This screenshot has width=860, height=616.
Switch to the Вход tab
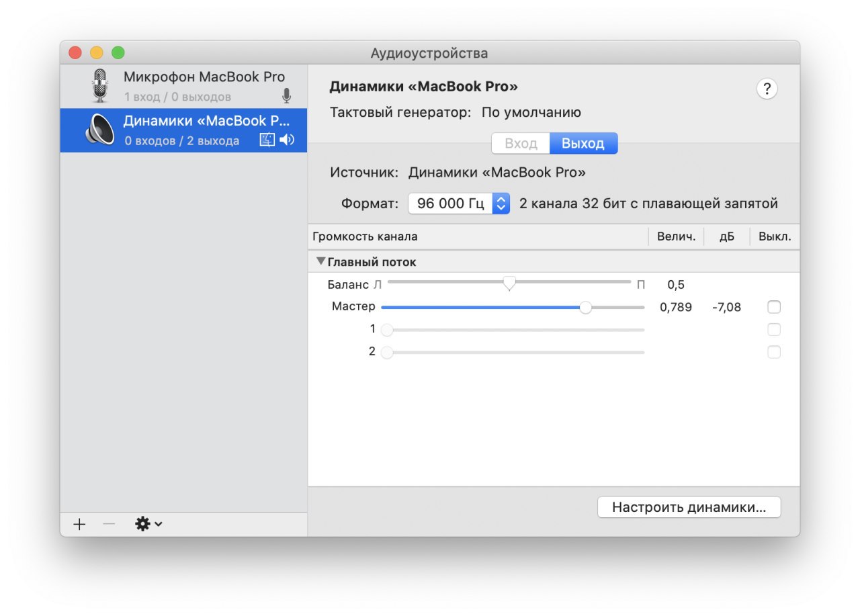pyautogui.click(x=521, y=144)
